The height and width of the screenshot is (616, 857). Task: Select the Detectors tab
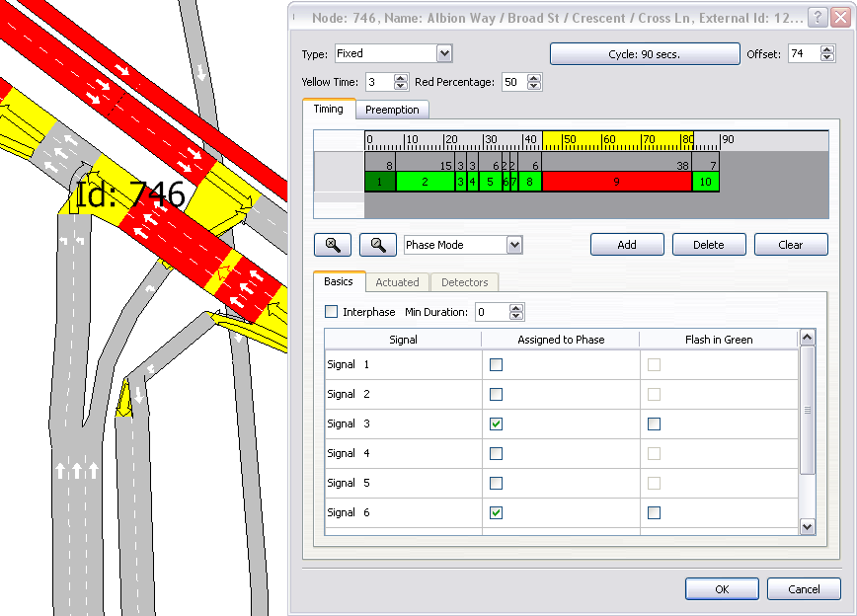(x=464, y=281)
